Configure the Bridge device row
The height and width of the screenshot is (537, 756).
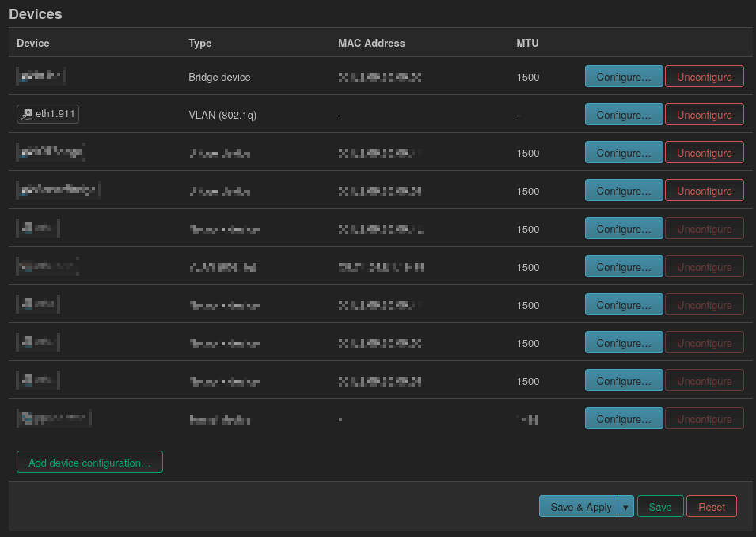pos(623,77)
